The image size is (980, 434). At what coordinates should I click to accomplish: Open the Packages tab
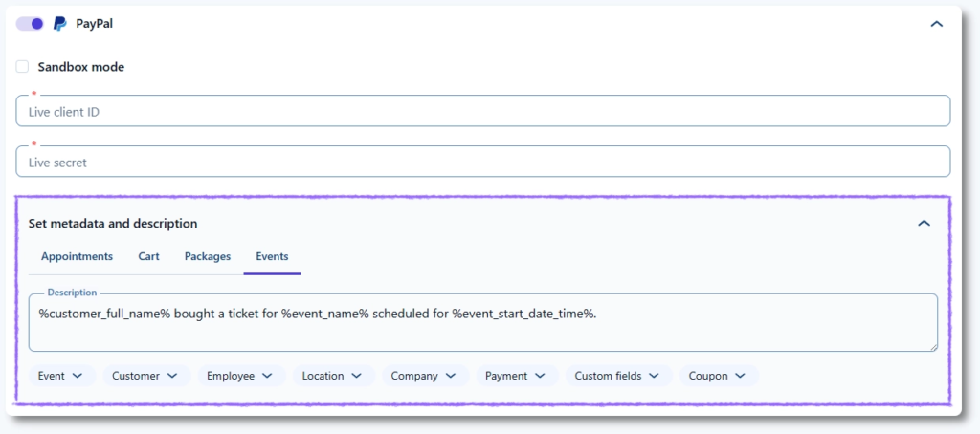tap(208, 256)
